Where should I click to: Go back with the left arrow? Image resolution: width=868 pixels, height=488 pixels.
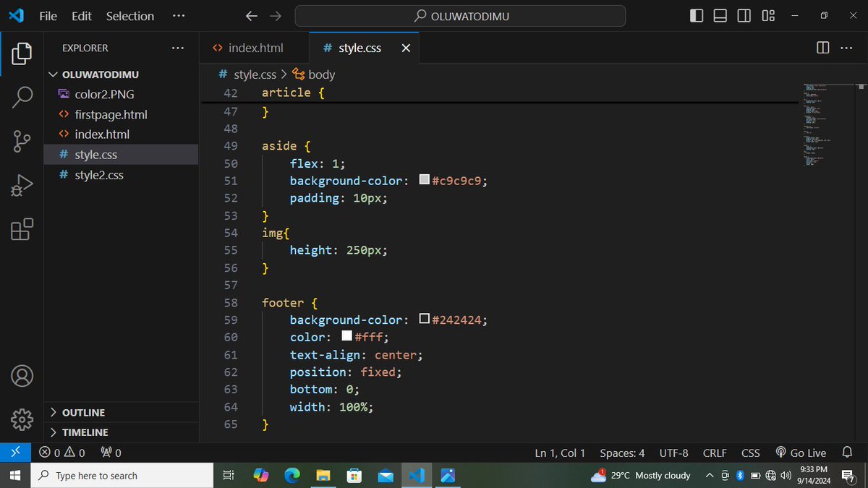point(251,16)
